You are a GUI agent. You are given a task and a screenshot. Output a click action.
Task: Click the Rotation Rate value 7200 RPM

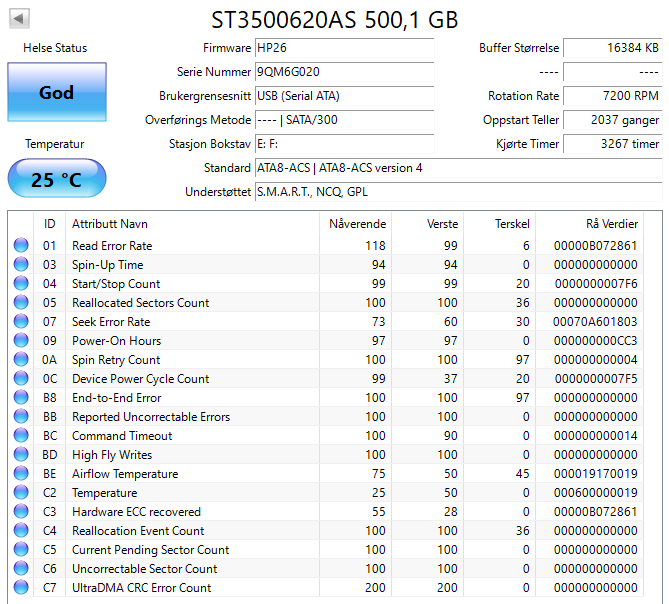click(x=612, y=96)
